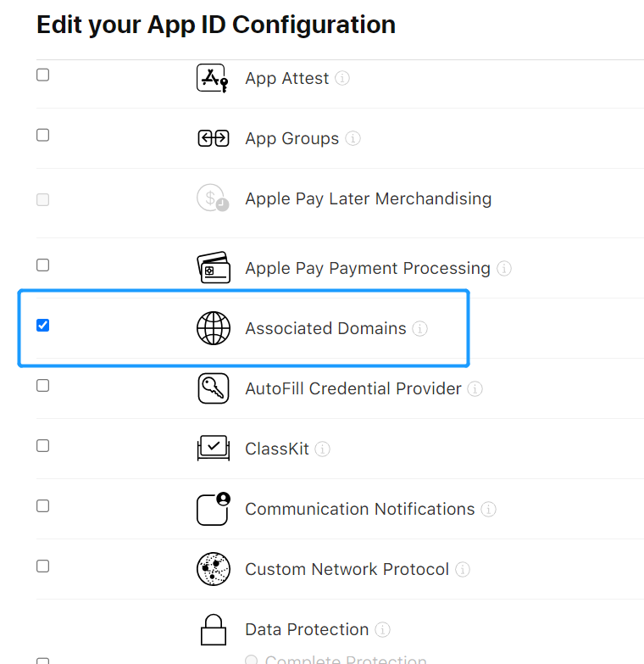Screen dimensions: 644x664
Task: Click the ClassKit checkmark icon
Action: [x=214, y=448]
